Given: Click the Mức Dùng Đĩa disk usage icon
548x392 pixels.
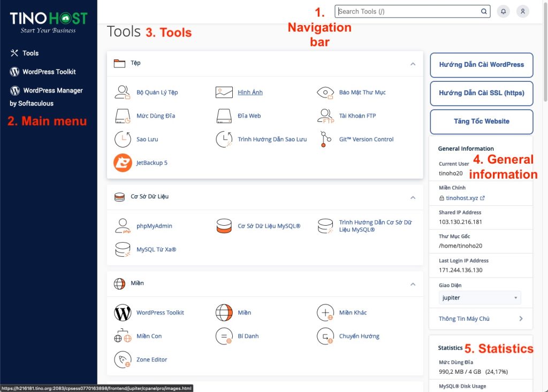Looking at the screenshot, I should pos(123,116).
